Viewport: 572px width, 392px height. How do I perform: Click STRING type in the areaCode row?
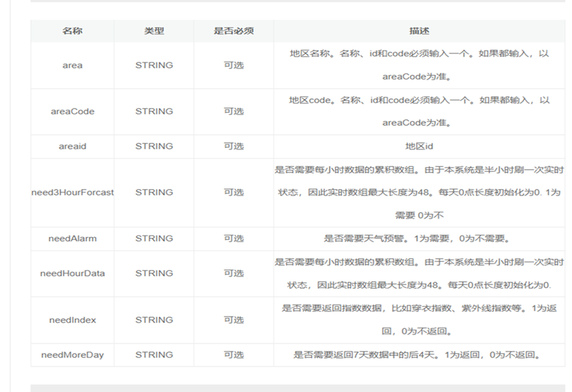(154, 112)
